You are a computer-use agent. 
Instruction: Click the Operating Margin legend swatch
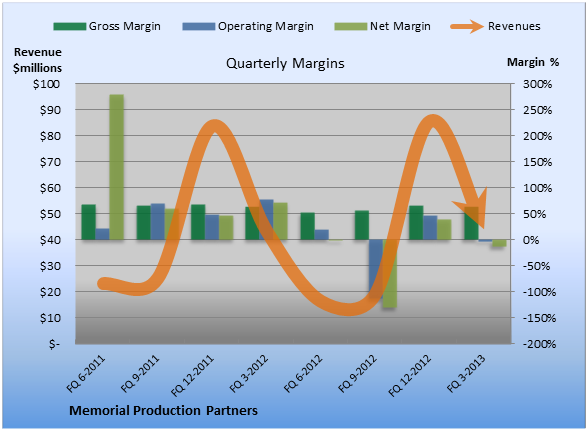click(199, 26)
